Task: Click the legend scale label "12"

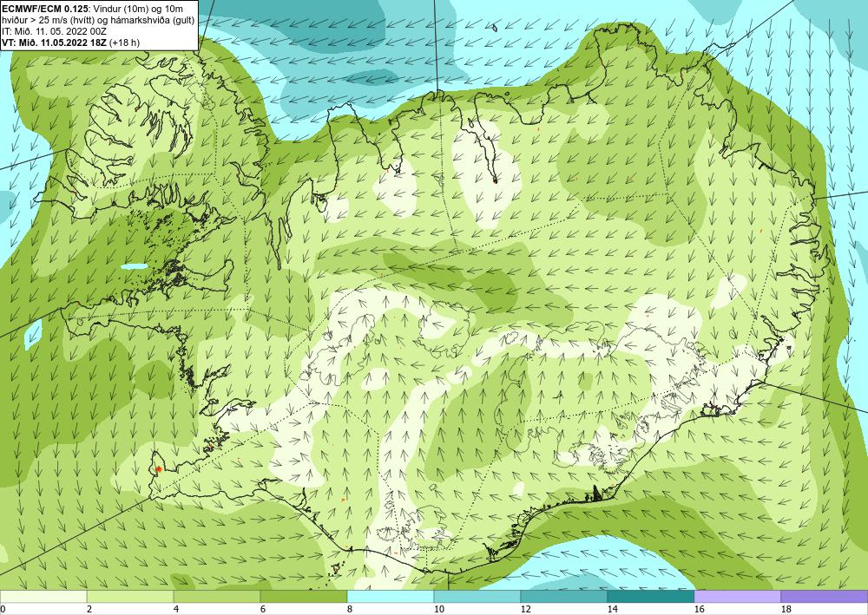Action: click(x=525, y=610)
